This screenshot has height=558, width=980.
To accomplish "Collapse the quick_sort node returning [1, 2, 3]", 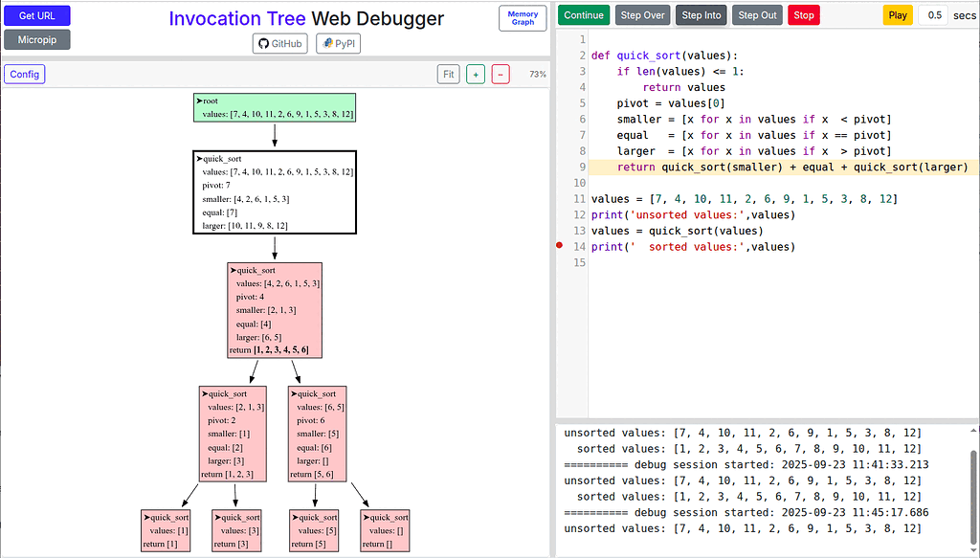I will 206,393.
